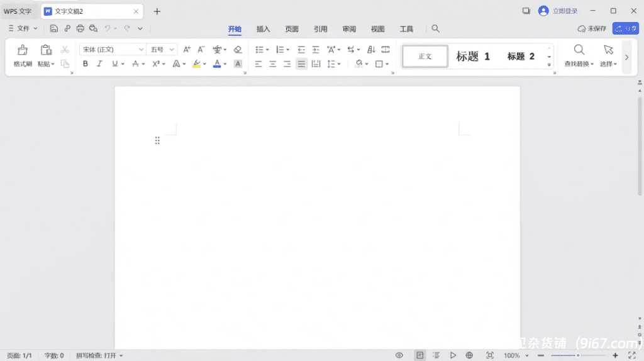Click the search magnifier beside 工具 tab
This screenshot has width=644, height=361.
[x=436, y=29]
